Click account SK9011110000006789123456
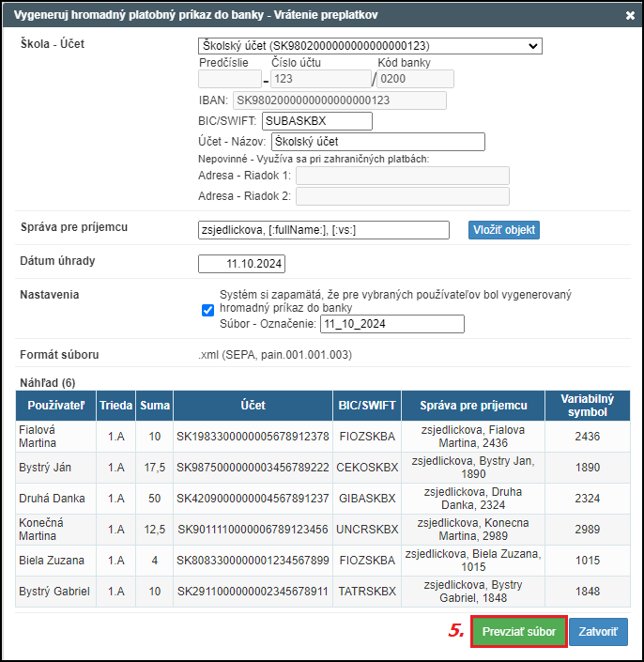The image size is (644, 662). [x=253, y=530]
